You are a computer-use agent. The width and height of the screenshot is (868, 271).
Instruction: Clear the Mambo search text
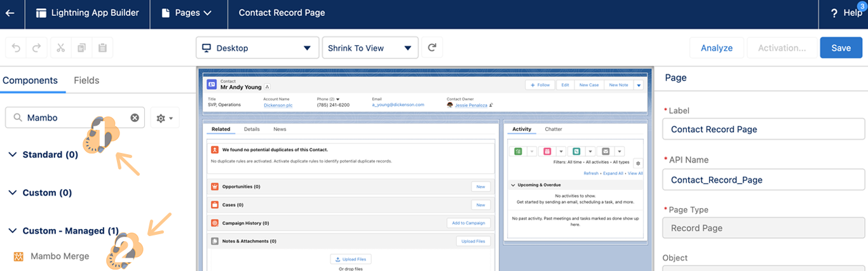pos(135,118)
